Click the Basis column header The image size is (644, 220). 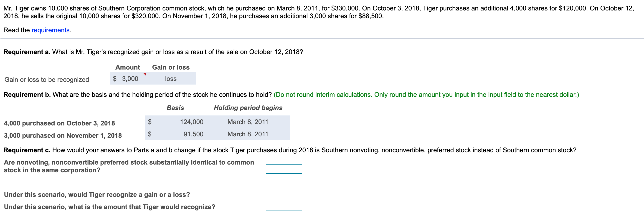click(175, 108)
